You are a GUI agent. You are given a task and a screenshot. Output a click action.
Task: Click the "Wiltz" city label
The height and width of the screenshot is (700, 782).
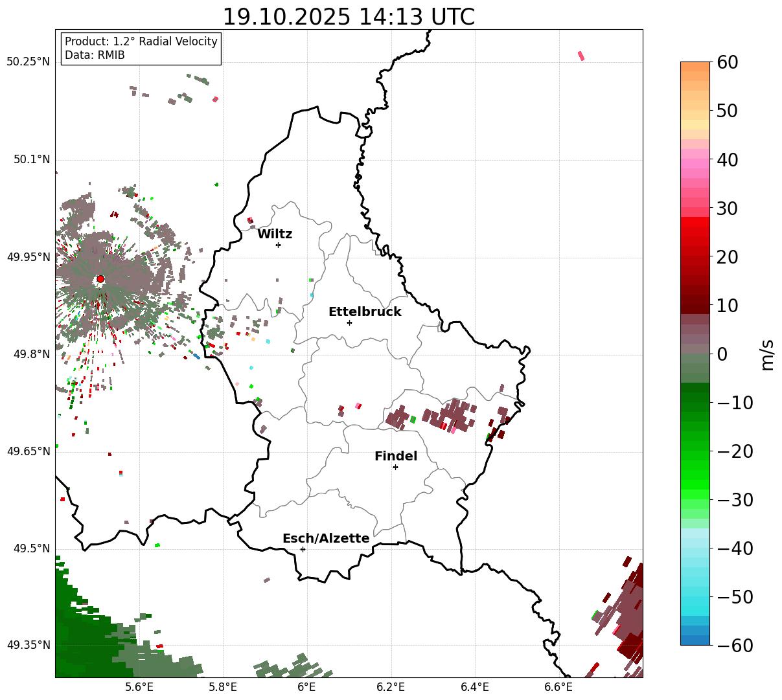click(x=275, y=234)
